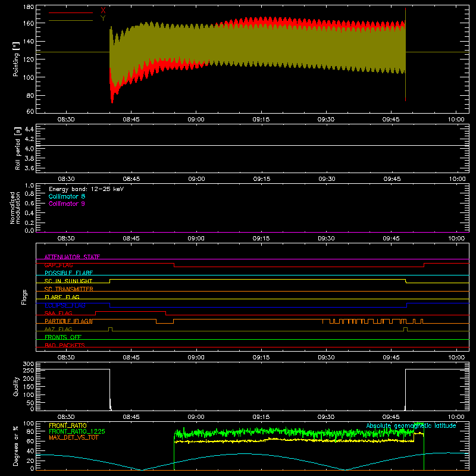Click the 08:30 time tick under Pointing plot

click(x=66, y=120)
